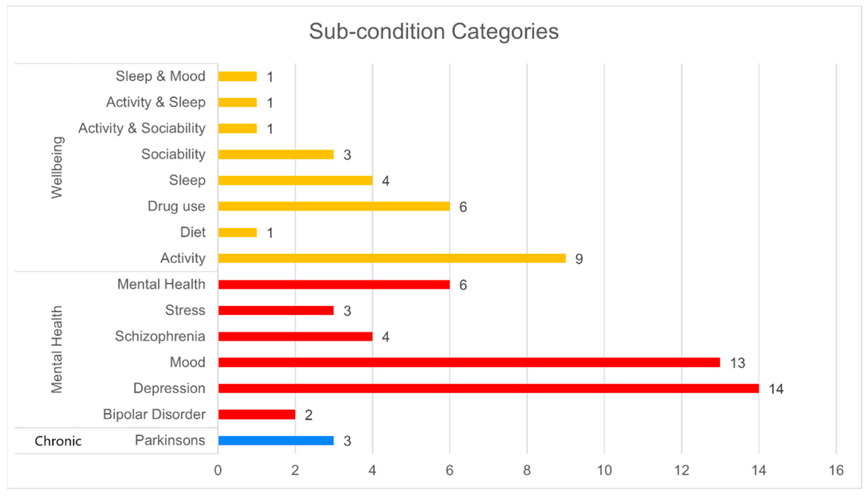Select the axis value 10
Screen dimensions: 868x496
click(604, 471)
